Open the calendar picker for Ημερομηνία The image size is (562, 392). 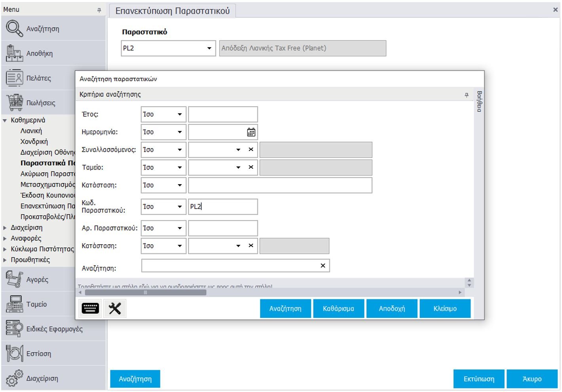pyautogui.click(x=251, y=132)
